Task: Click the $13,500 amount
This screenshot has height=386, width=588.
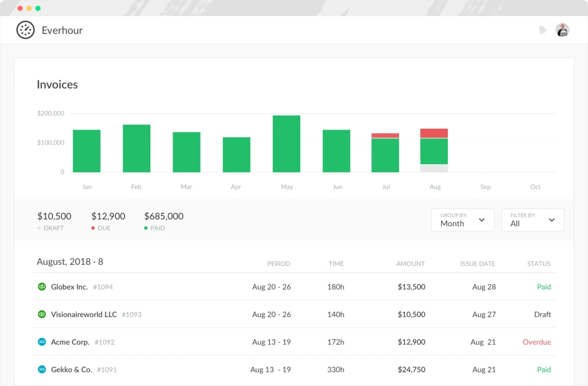Action: (411, 287)
